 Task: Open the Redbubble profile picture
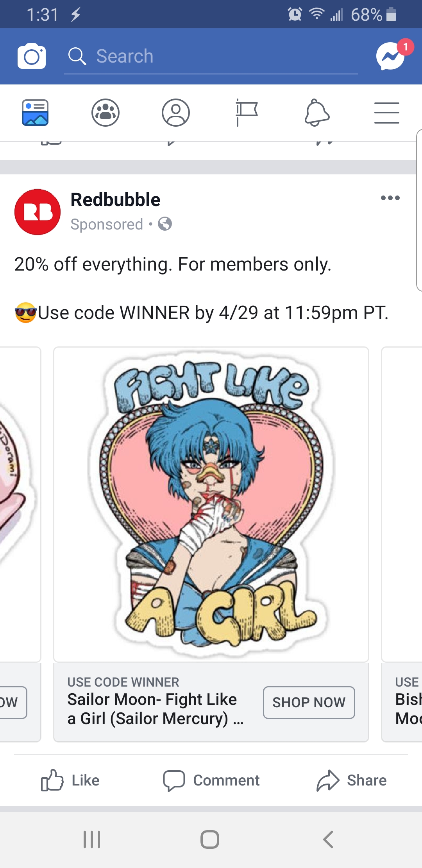(x=38, y=212)
